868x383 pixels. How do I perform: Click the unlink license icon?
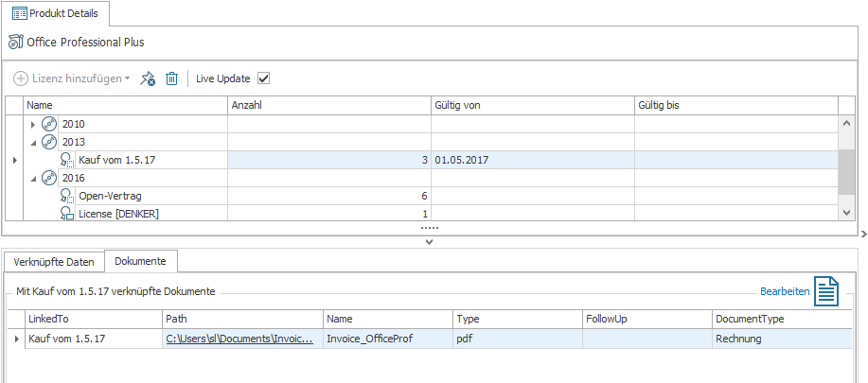tap(148, 78)
